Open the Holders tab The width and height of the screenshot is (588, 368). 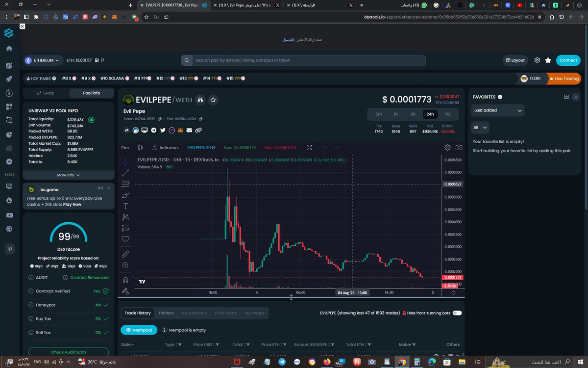[x=166, y=313]
